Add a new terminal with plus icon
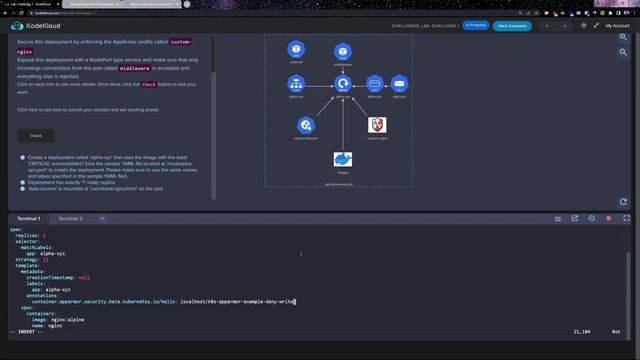Viewport: 640px width, 360px height. [102, 218]
